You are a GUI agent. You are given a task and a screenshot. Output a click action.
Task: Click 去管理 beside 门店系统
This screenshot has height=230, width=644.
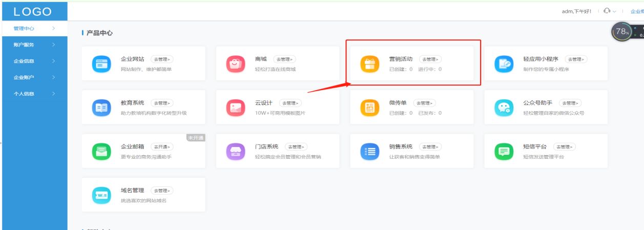(x=297, y=147)
